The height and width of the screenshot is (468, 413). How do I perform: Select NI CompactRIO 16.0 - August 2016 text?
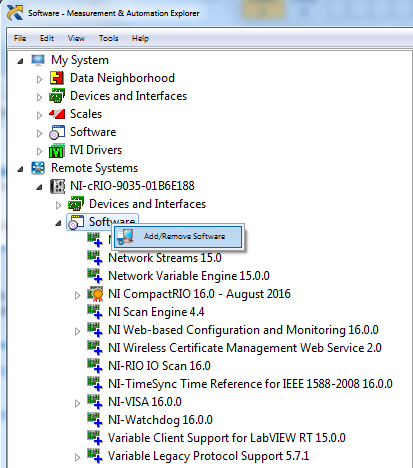(x=199, y=294)
